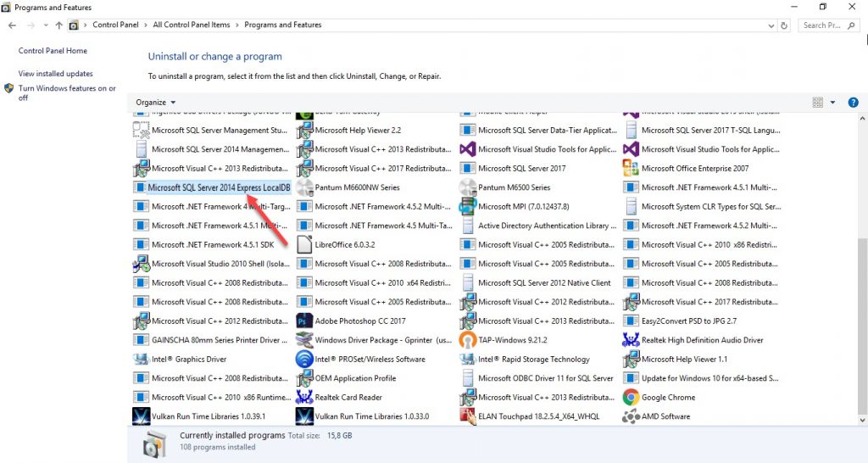Select Active Directory Authentication Library
Screen dimensions: 868x463
(x=538, y=226)
